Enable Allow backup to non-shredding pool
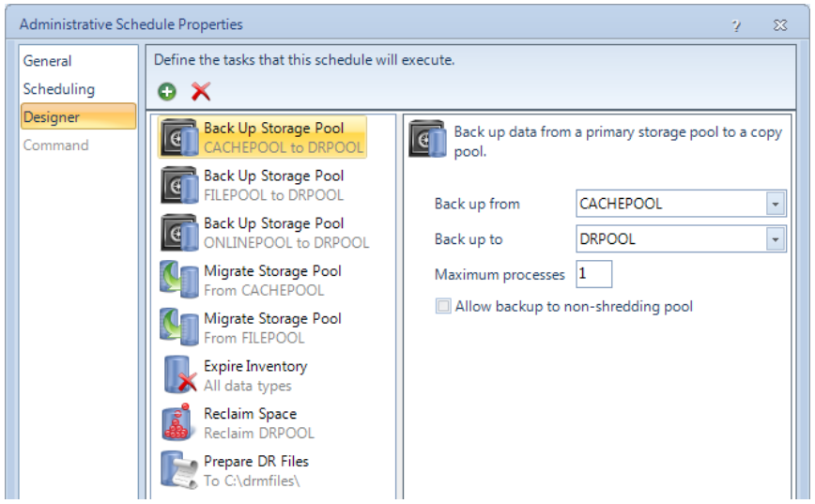The image size is (815, 504). coord(443,307)
